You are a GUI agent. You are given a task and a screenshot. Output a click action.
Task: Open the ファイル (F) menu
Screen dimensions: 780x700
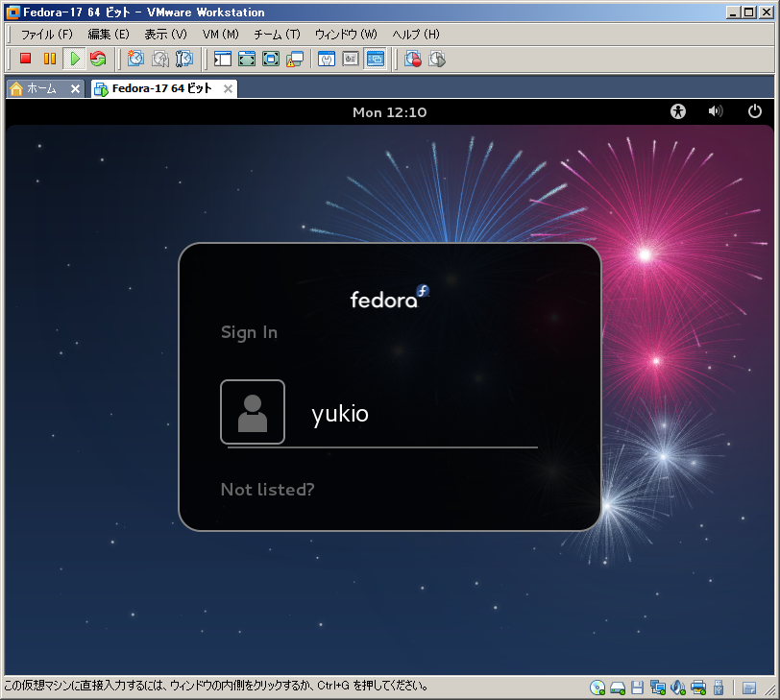(x=46, y=35)
